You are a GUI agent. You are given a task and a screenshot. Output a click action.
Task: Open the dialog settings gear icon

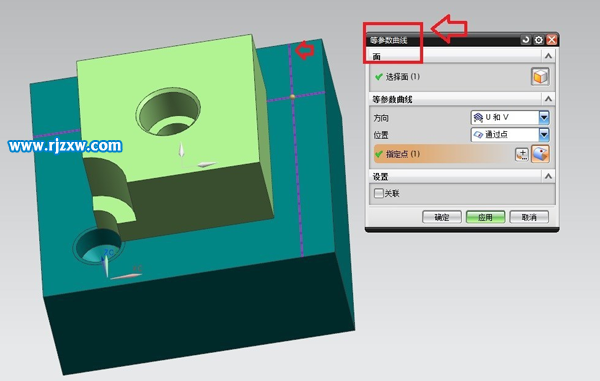539,40
